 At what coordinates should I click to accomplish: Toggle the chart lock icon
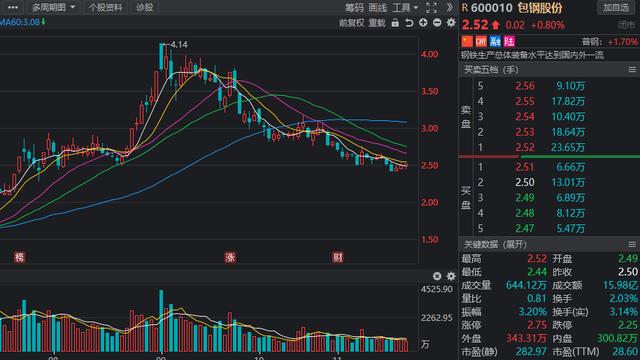pos(395,23)
